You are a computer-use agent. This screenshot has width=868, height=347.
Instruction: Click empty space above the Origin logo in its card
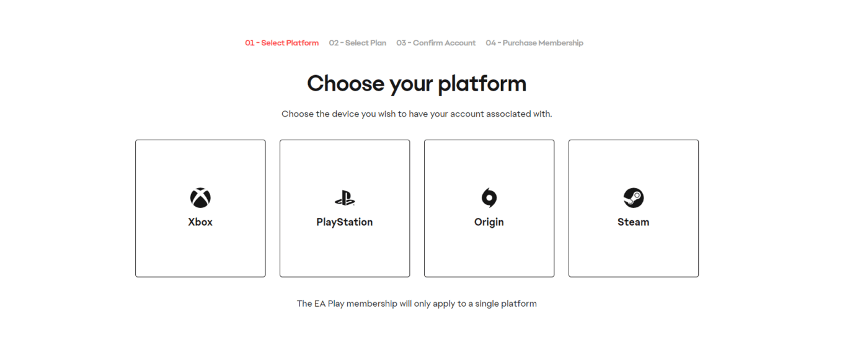coord(489,163)
